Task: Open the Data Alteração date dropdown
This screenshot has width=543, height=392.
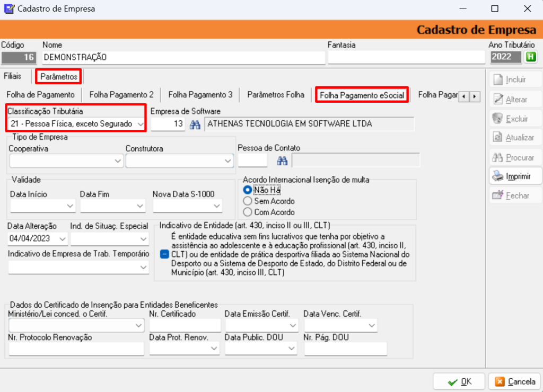Action: pos(63,239)
